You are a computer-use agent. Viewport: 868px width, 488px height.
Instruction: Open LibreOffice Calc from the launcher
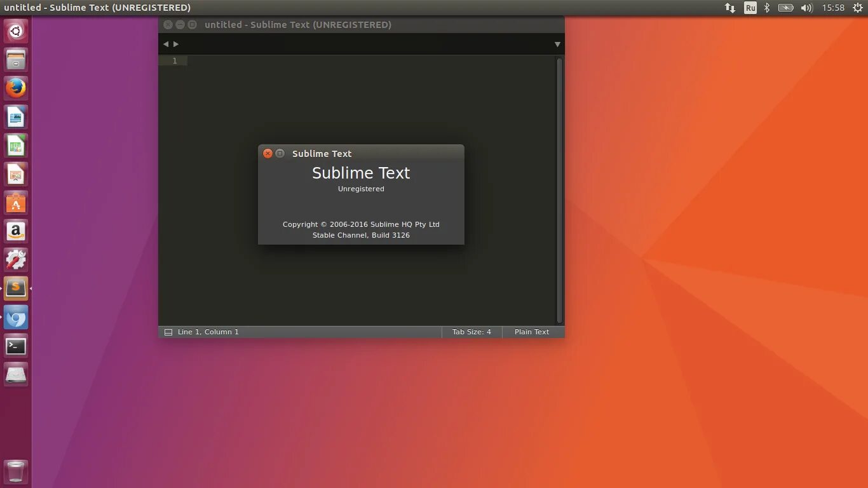[x=16, y=146]
